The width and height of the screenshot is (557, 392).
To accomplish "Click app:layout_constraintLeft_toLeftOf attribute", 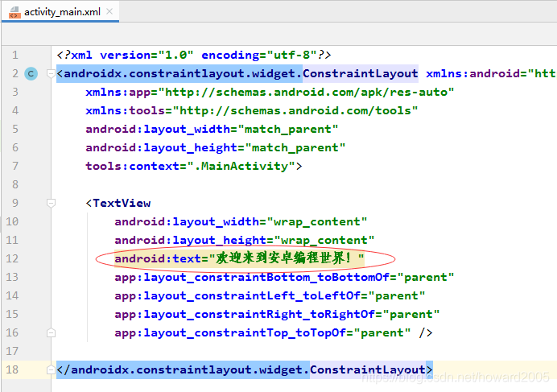I will tap(270, 295).
